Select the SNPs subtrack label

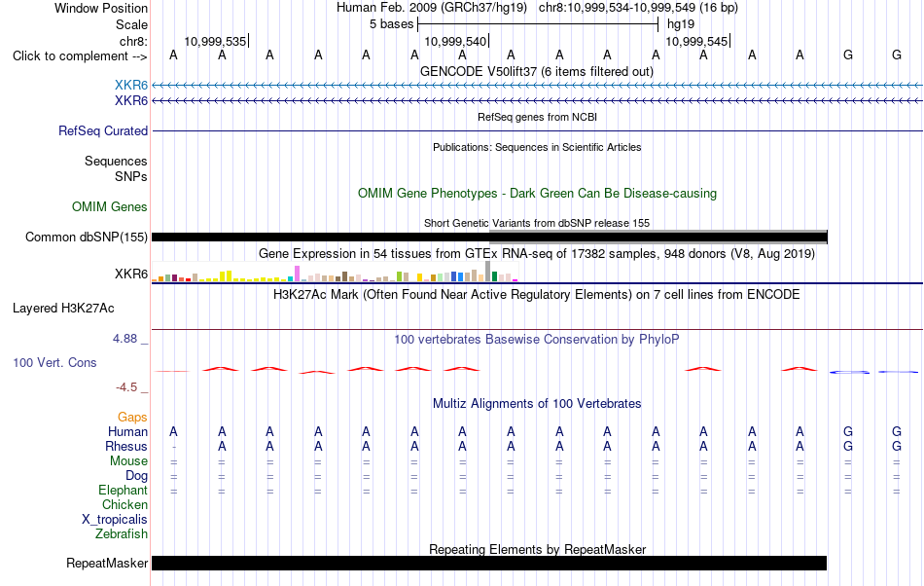[131, 176]
